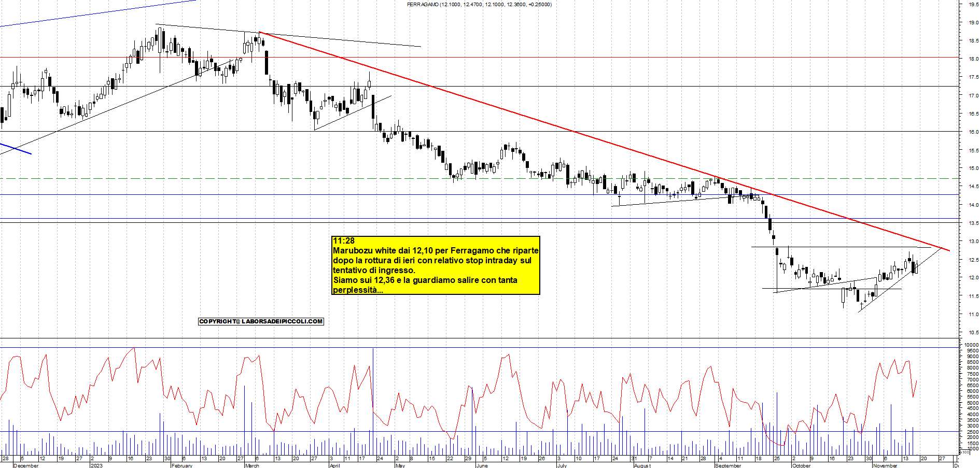The image size is (980, 468).
Task: Click the note line starting 'Marubozu white dai 12,10'
Action: click(436, 250)
